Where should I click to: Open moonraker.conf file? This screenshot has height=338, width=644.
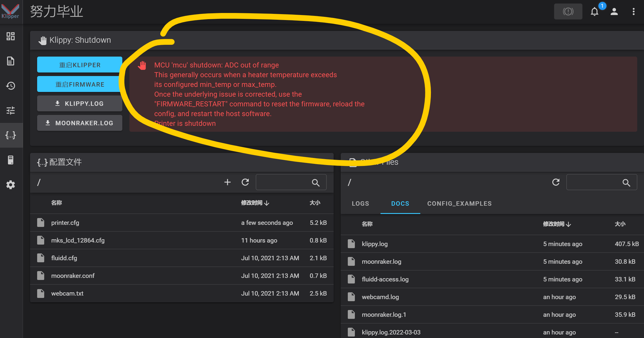[182, 276]
